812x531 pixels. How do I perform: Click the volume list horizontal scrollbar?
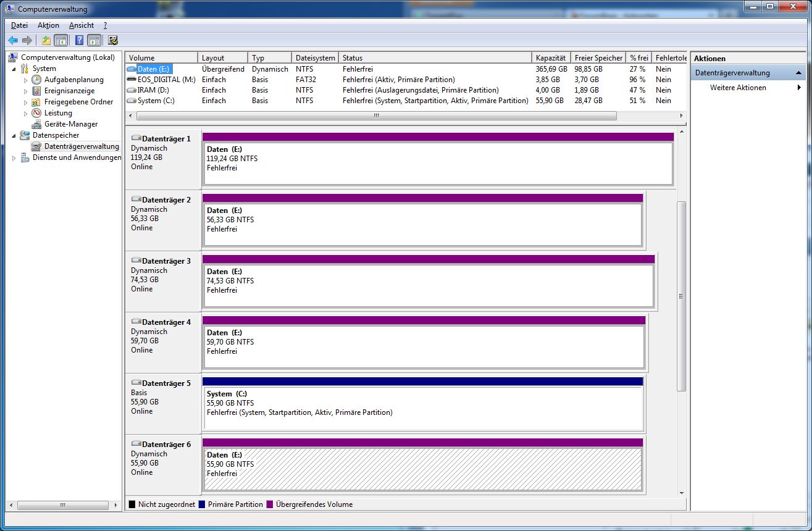[x=376, y=115]
